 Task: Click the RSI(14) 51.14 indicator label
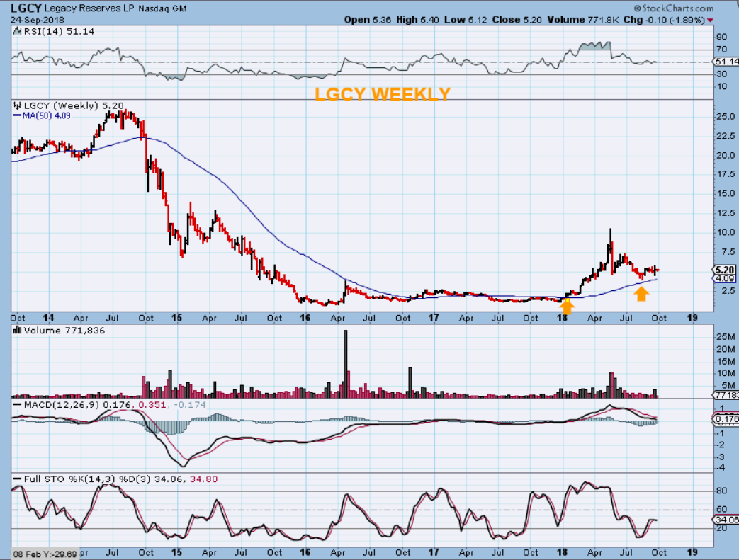click(x=59, y=32)
